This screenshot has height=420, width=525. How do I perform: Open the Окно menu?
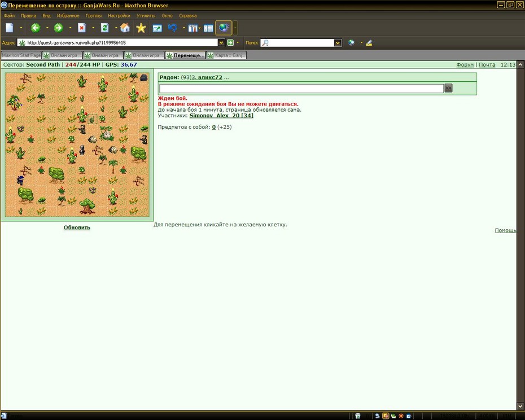click(x=167, y=15)
